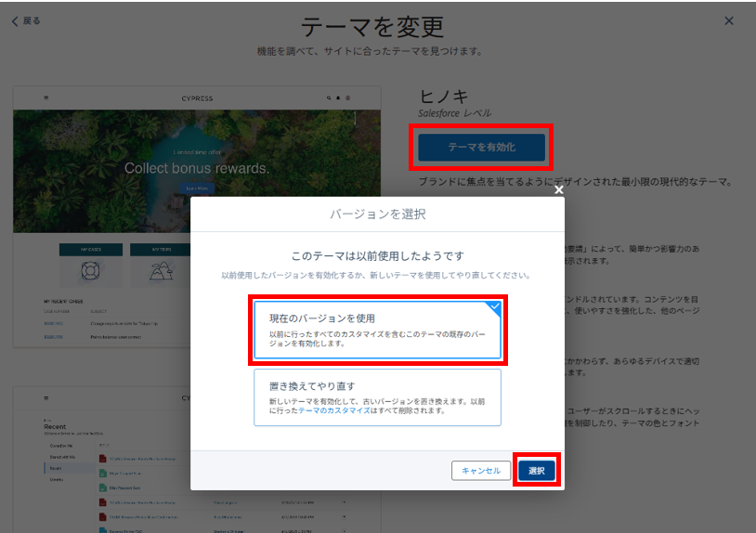Click the Learn More button on hero image

[x=197, y=188]
